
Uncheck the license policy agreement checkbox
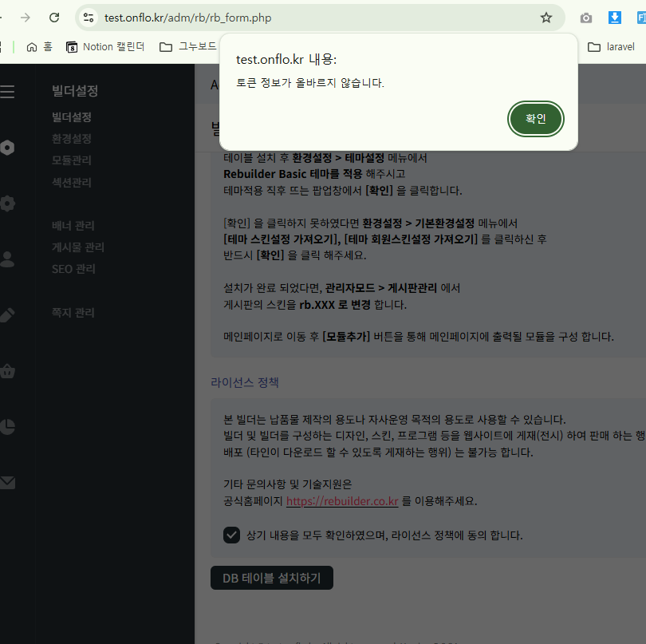231,535
